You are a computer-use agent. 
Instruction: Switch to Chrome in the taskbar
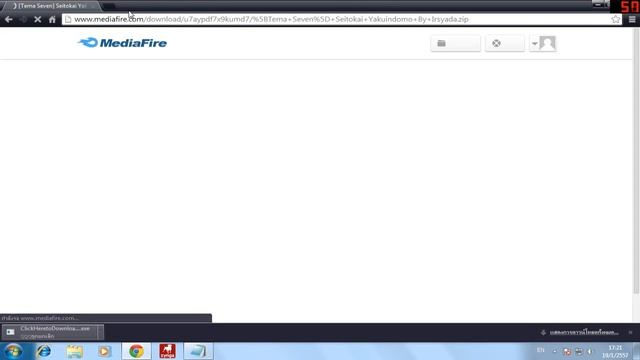136,351
